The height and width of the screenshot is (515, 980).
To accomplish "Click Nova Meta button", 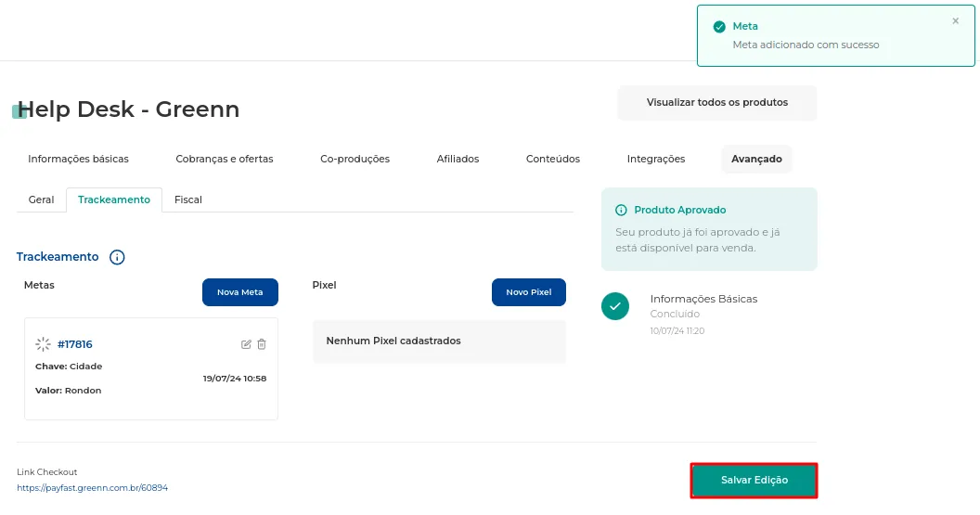I will point(240,292).
